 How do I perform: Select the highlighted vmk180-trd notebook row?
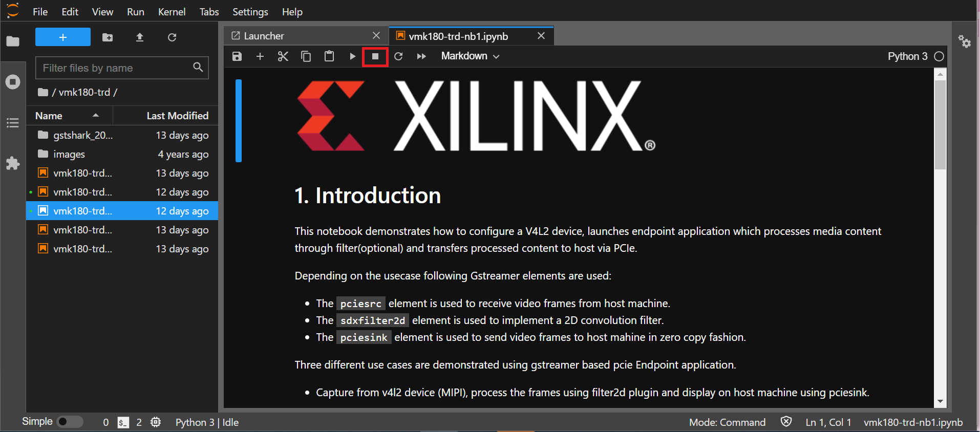pos(122,211)
